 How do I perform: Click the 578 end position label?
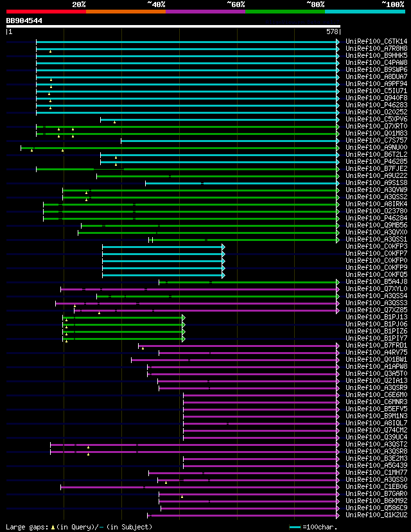332,31
